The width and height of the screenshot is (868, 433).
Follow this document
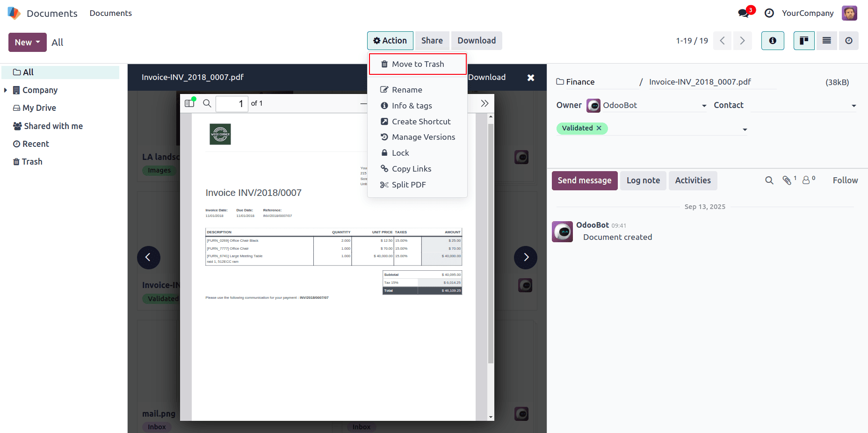tap(845, 180)
